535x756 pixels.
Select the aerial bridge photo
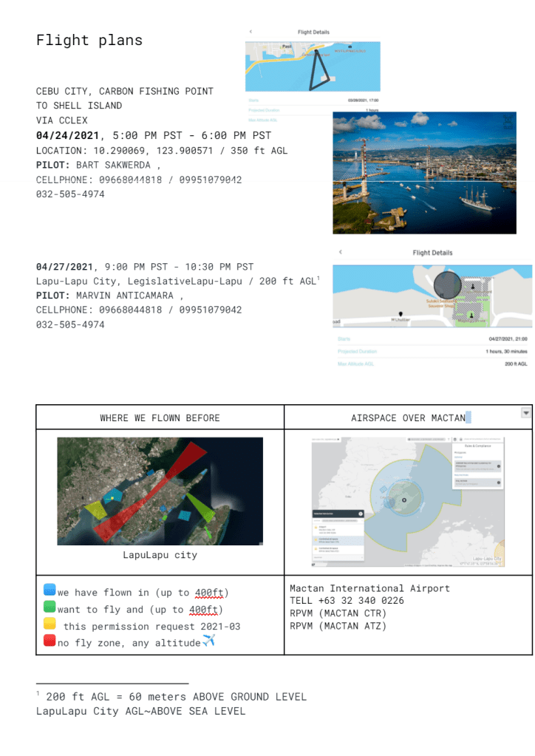pyautogui.click(x=424, y=173)
